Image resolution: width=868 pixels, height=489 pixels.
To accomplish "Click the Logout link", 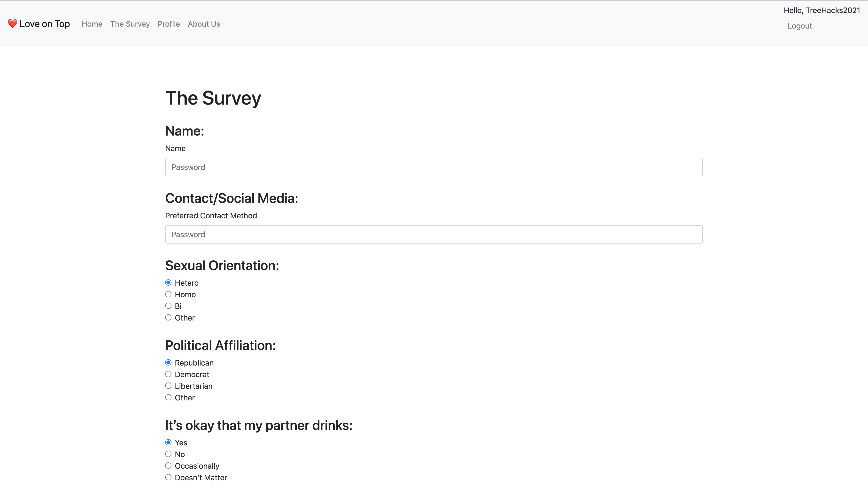I will (x=799, y=26).
